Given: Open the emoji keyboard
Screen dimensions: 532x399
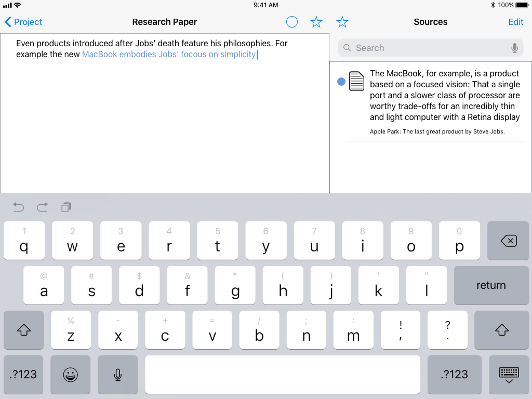Looking at the screenshot, I should point(71,374).
